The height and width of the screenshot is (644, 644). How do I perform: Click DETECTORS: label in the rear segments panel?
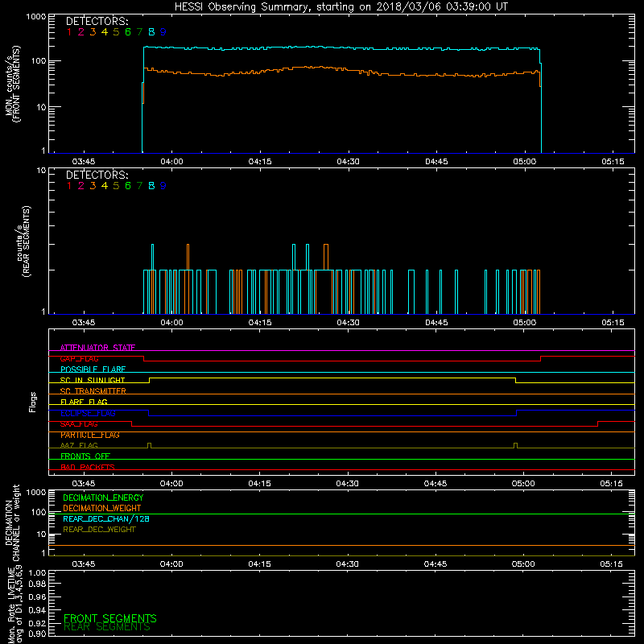97,175
